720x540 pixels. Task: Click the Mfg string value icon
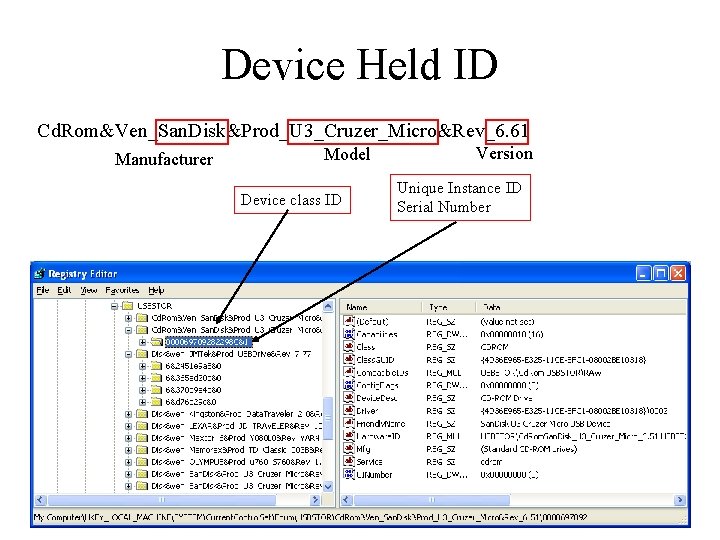point(349,449)
